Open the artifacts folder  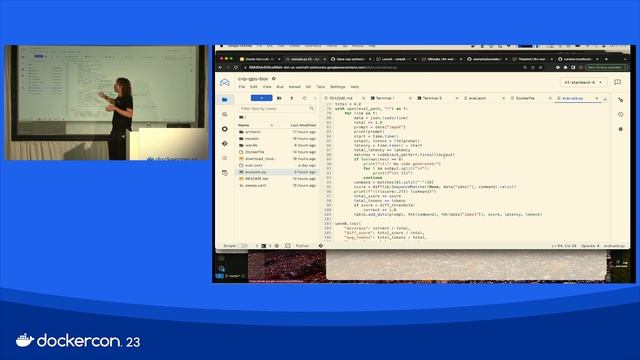coord(277,132)
